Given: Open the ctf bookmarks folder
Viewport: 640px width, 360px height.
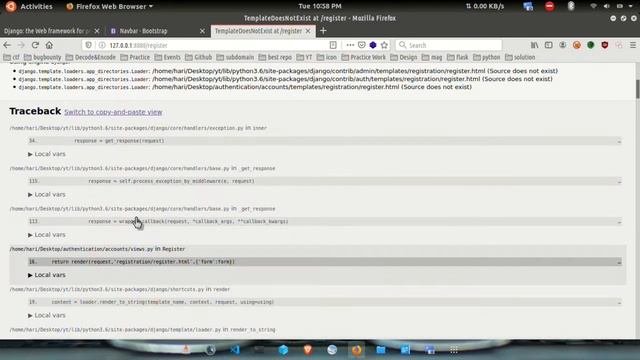Looking at the screenshot, I should [x=11, y=57].
